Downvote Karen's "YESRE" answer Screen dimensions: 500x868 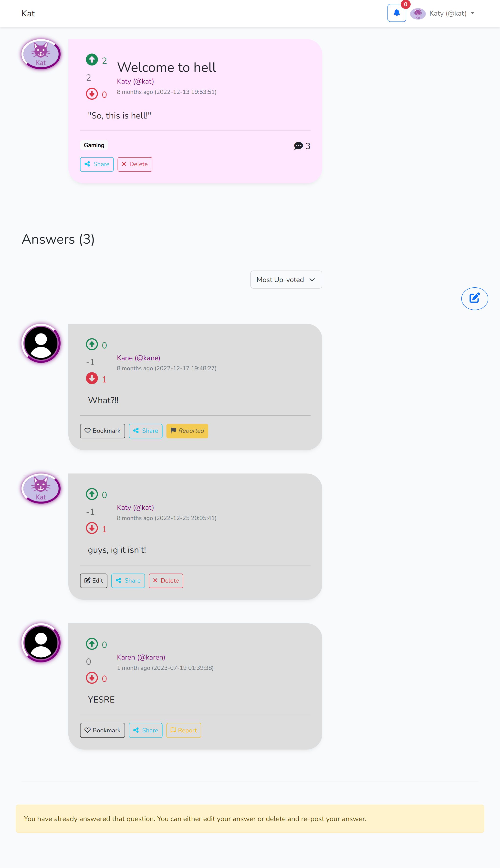[x=92, y=678]
